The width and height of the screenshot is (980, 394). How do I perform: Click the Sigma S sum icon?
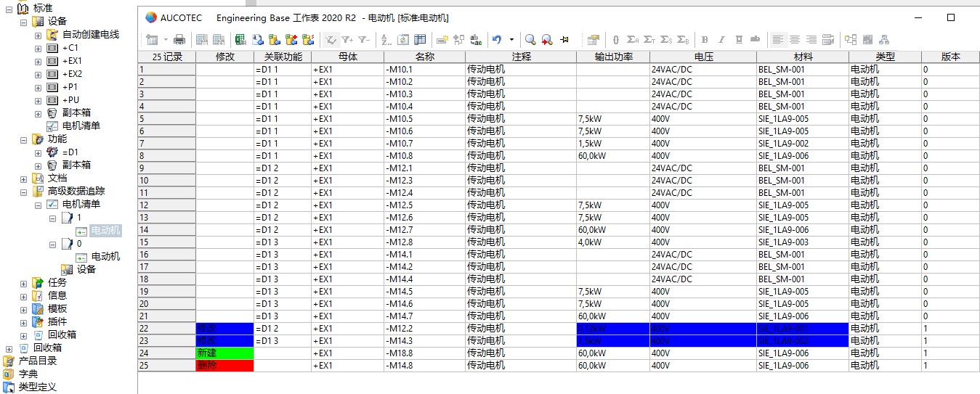(666, 40)
